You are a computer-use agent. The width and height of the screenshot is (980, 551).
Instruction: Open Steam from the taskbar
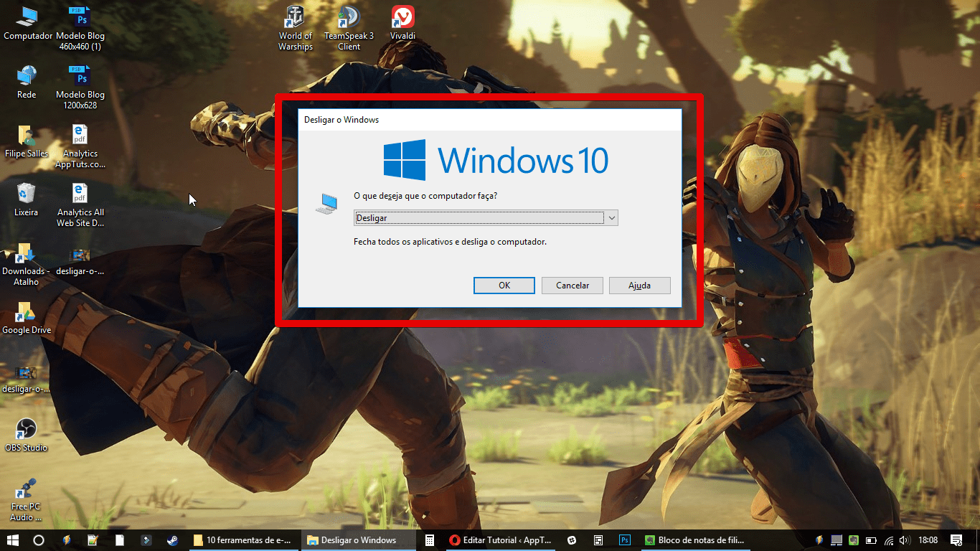(x=173, y=540)
